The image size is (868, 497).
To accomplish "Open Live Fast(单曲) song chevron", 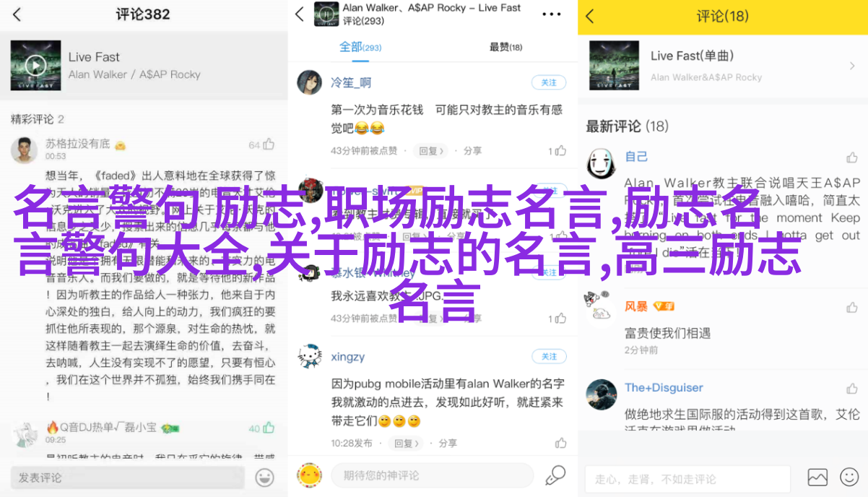I will click(852, 65).
